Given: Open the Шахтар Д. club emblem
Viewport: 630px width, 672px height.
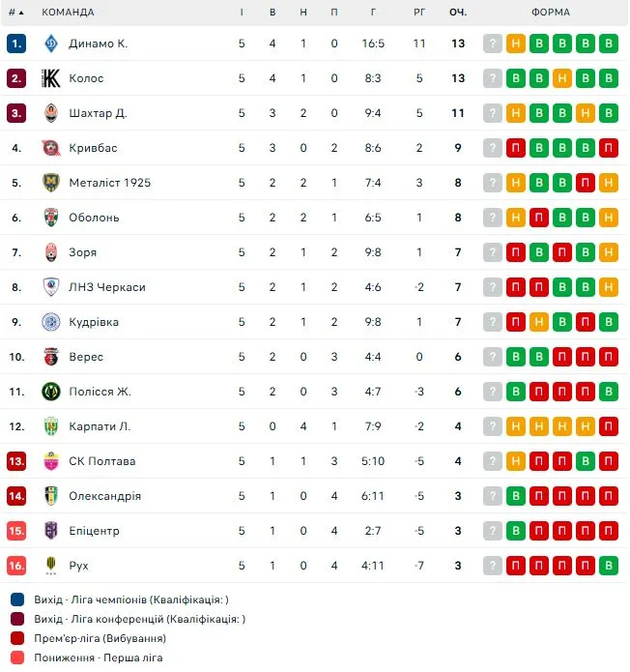Looking at the screenshot, I should [51, 113].
